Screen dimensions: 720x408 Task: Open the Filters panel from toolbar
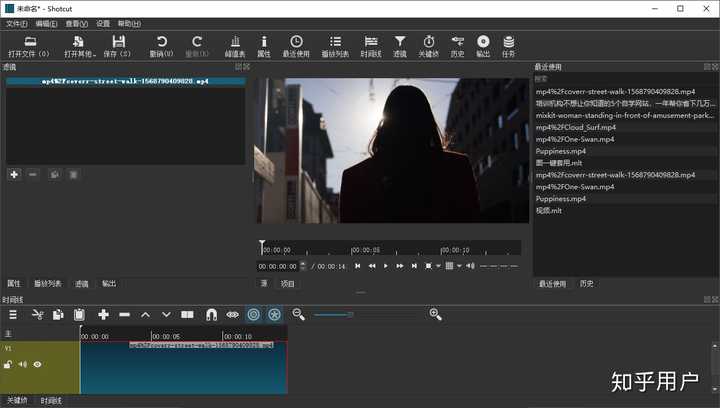tap(399, 41)
